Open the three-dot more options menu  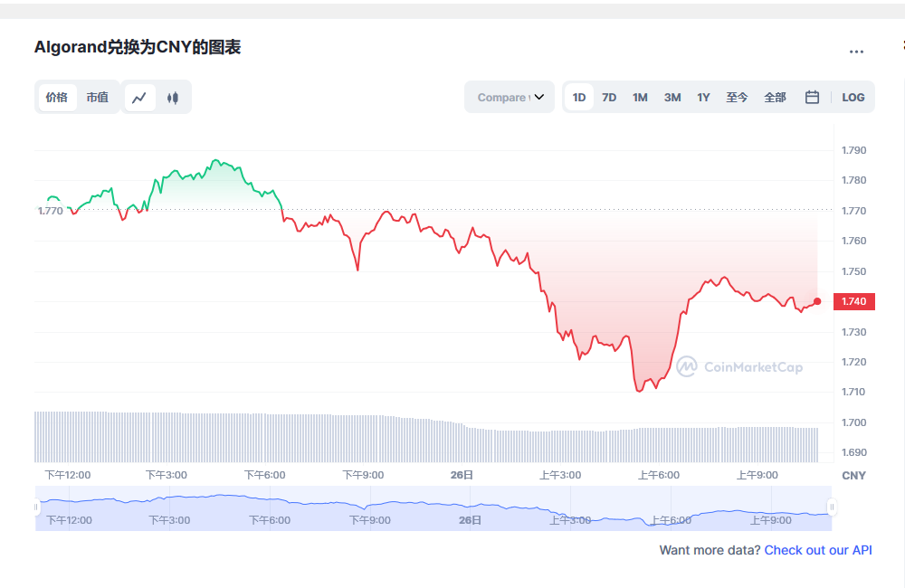pos(856,52)
